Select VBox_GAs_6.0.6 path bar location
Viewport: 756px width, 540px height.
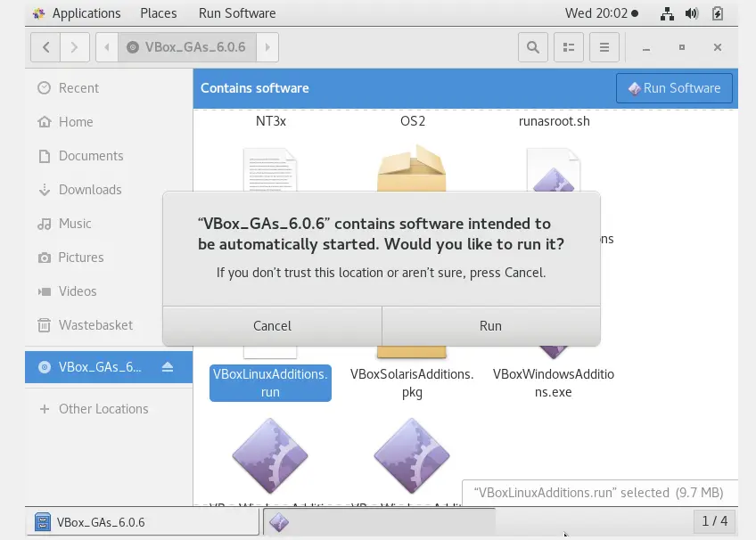pyautogui.click(x=187, y=47)
